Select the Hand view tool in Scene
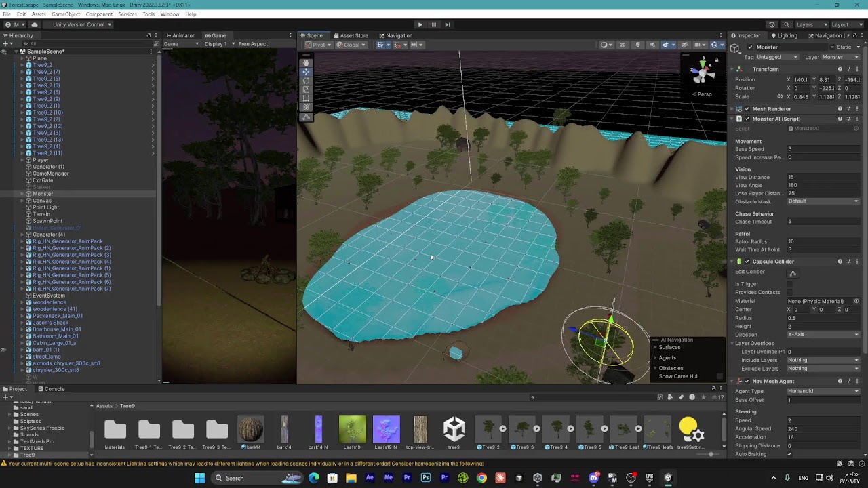The image size is (868, 488). 306,62
